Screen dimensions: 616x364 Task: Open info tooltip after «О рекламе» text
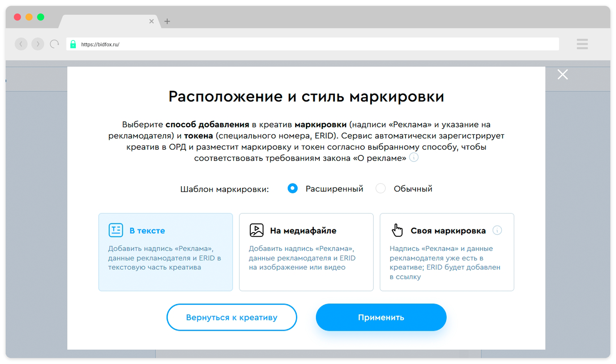(x=414, y=157)
